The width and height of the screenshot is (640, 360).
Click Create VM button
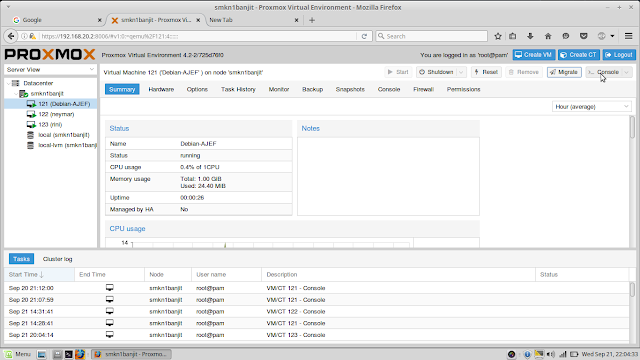tap(533, 55)
